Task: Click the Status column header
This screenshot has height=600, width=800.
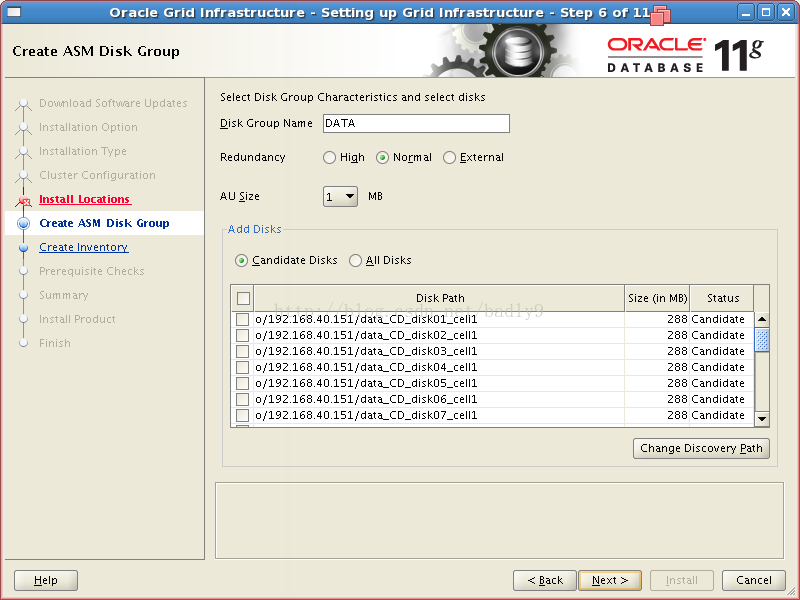Action: 722,298
